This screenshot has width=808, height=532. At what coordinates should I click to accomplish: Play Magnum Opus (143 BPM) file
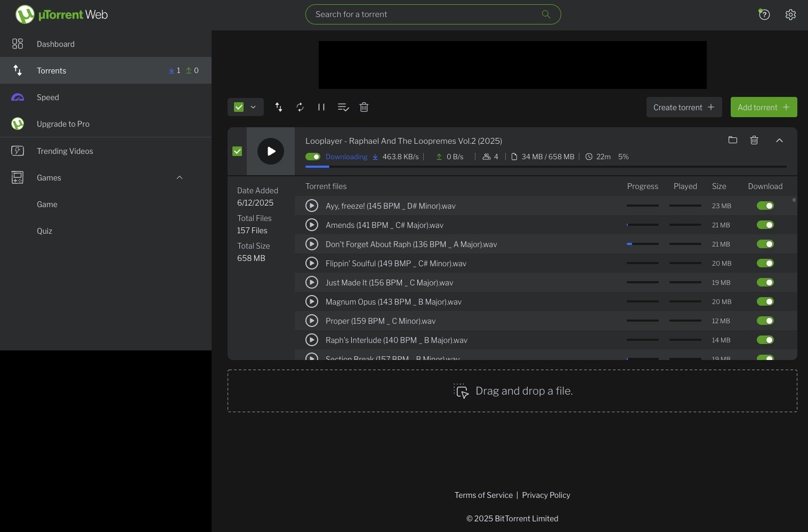point(312,301)
